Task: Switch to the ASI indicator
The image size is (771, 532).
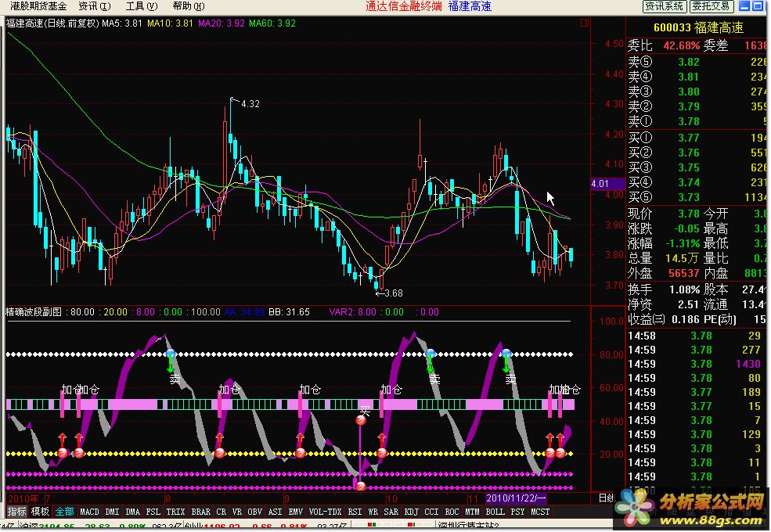Action: tap(276, 512)
